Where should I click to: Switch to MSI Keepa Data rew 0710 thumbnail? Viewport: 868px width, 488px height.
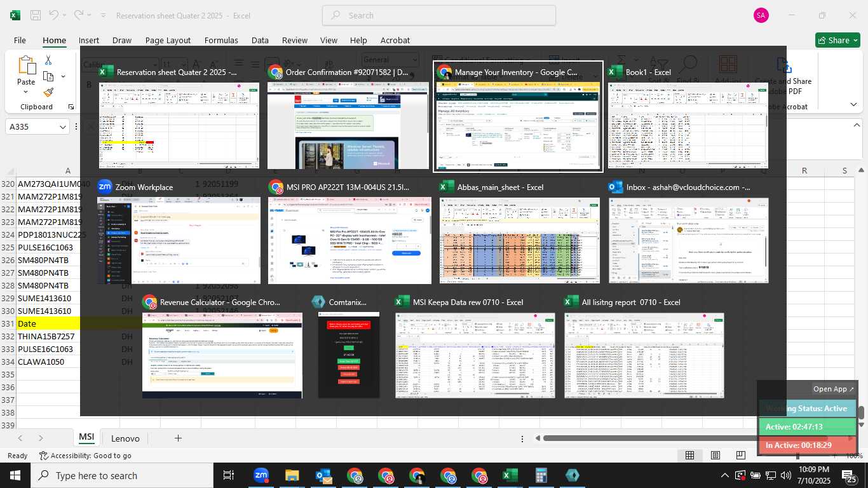pyautogui.click(x=475, y=347)
